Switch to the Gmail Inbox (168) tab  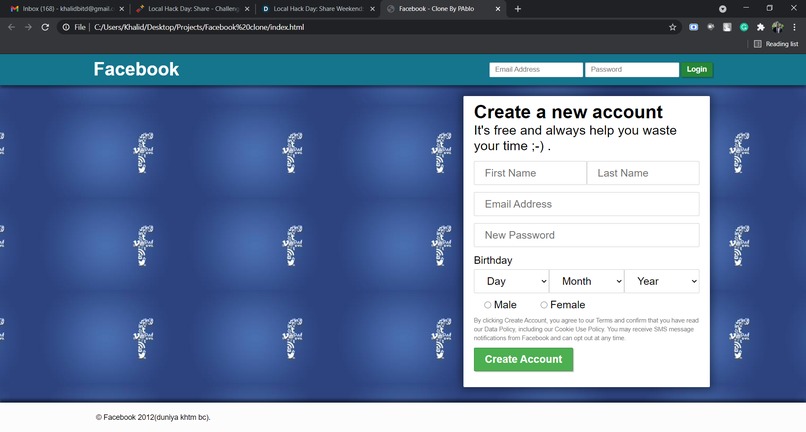[67, 9]
